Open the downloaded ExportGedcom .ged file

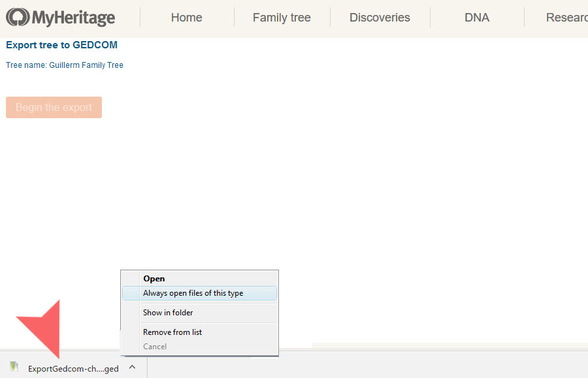click(73, 369)
